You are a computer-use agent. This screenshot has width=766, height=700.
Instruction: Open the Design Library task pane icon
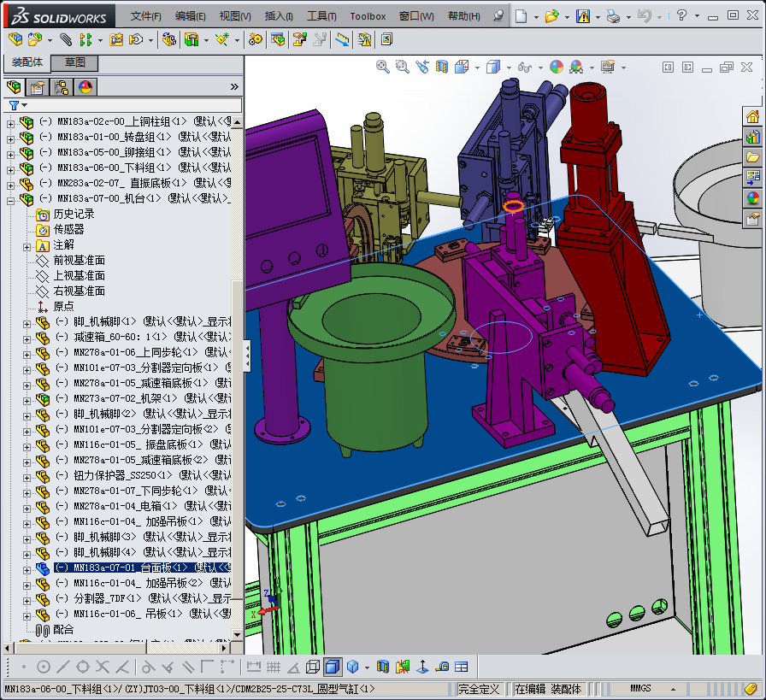point(752,137)
